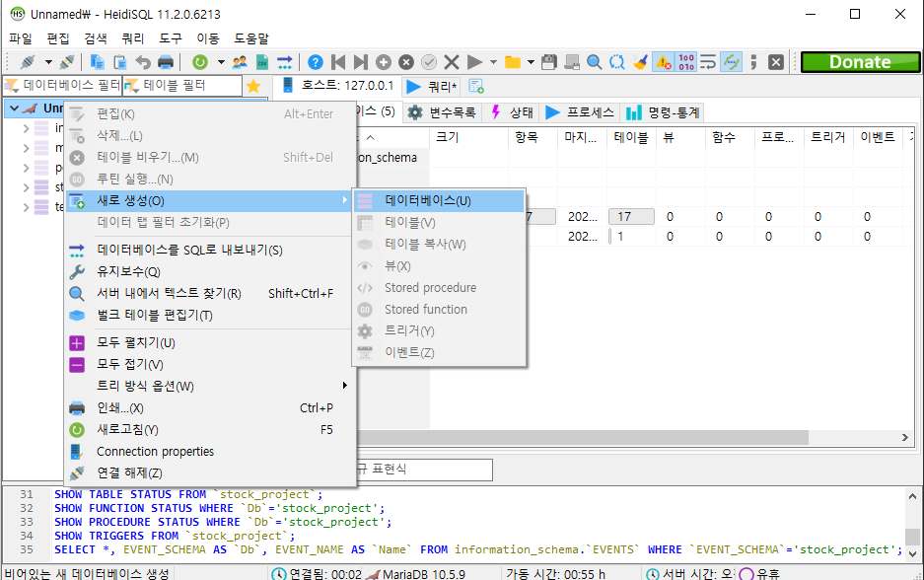924x580 pixels.
Task: Toggle the green link-highlighted toolbar icon
Action: (x=732, y=62)
